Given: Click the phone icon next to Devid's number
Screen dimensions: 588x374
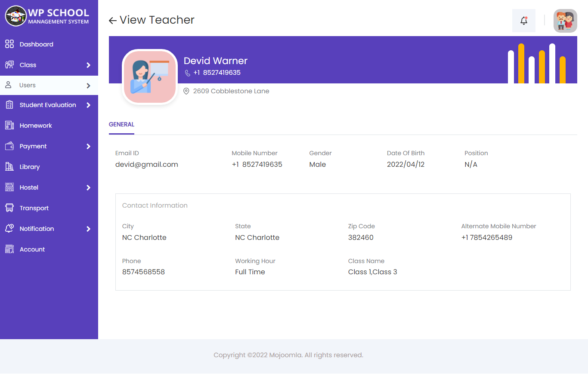Looking at the screenshot, I should [x=187, y=73].
